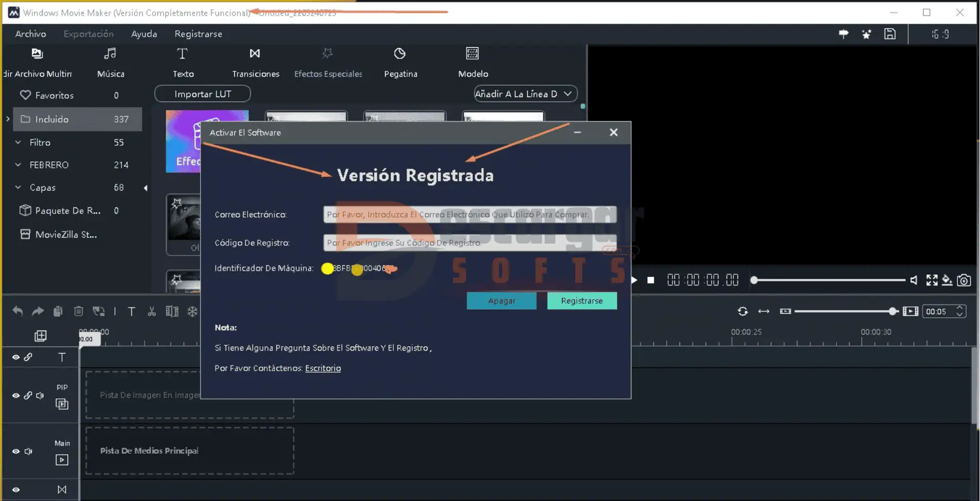
Task: Open the Transiciones panel
Action: [255, 62]
